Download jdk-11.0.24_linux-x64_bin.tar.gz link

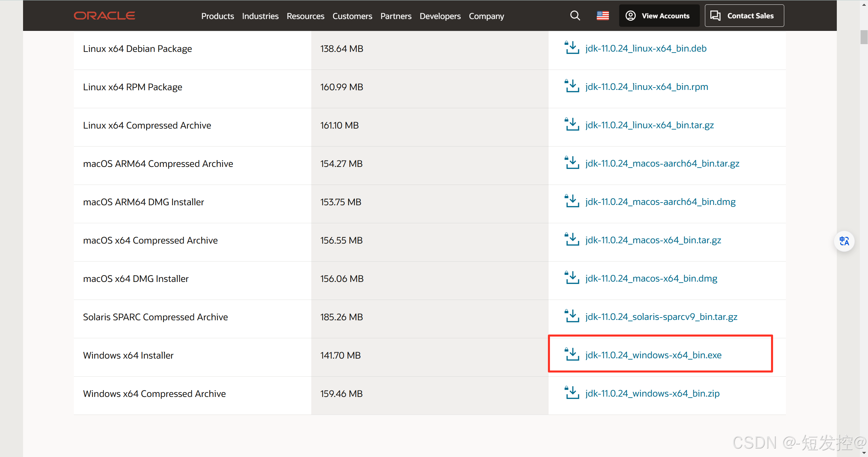pos(649,125)
